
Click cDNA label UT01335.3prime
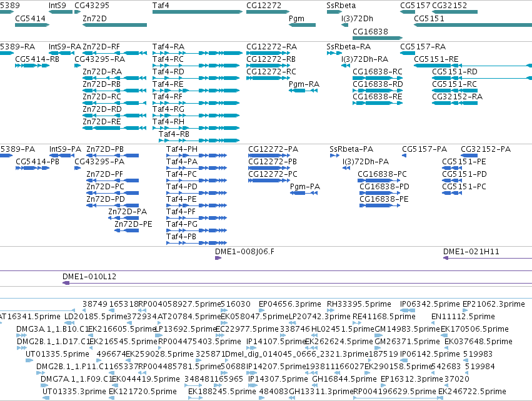[74, 392]
